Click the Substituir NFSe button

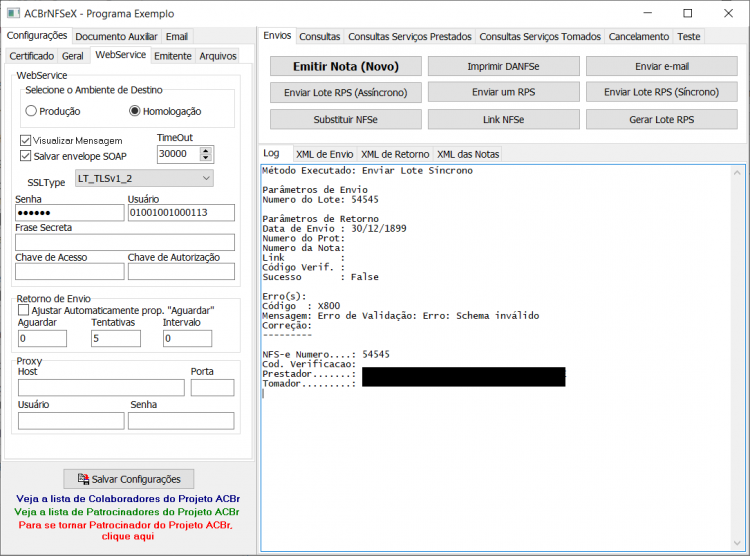click(346, 119)
